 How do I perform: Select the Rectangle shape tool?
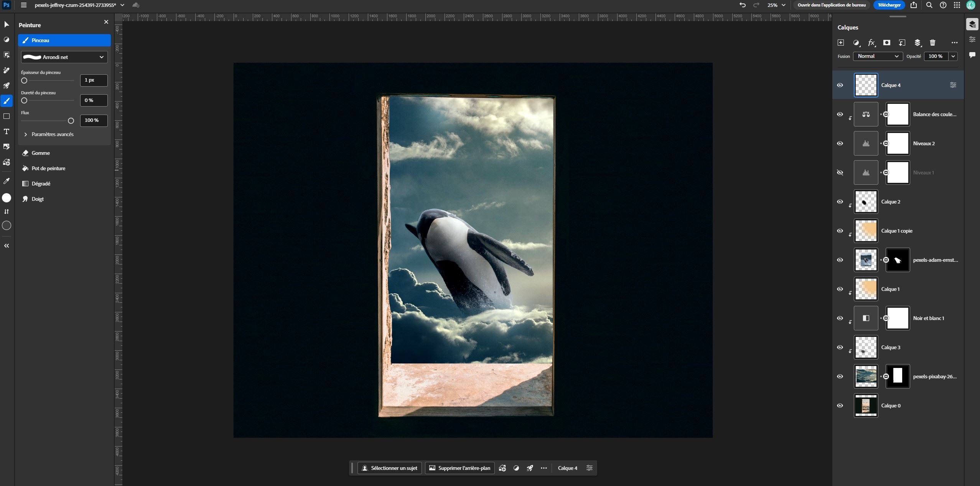(7, 116)
